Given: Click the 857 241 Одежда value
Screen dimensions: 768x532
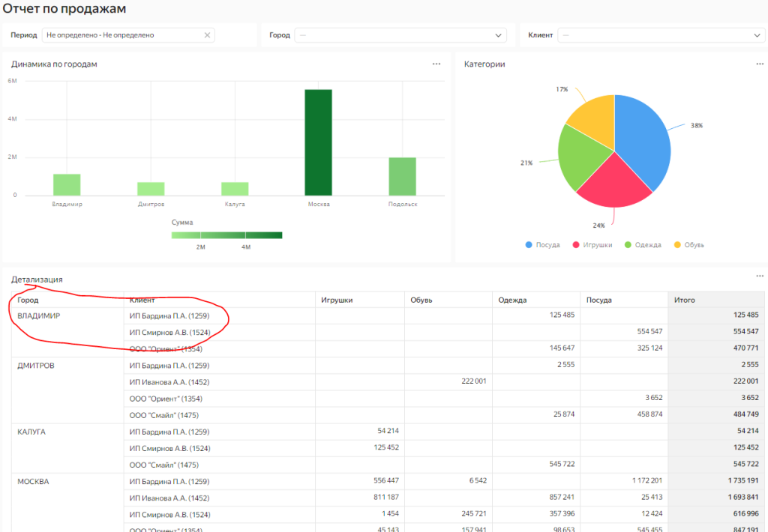Looking at the screenshot, I should (562, 498).
